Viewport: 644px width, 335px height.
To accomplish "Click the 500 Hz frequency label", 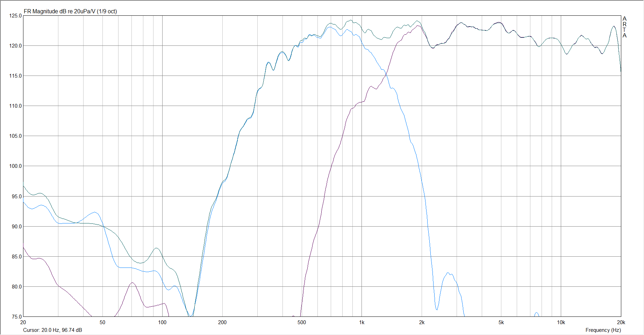I will (302, 322).
